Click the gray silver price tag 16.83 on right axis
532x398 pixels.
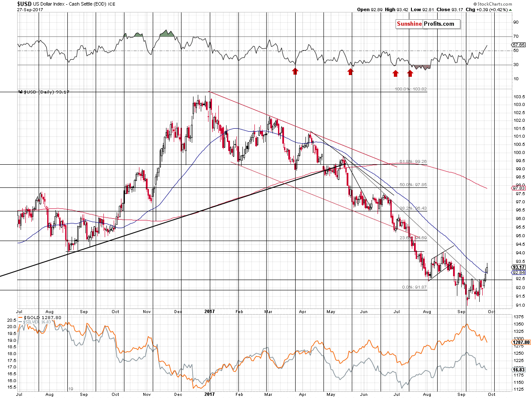point(519,370)
